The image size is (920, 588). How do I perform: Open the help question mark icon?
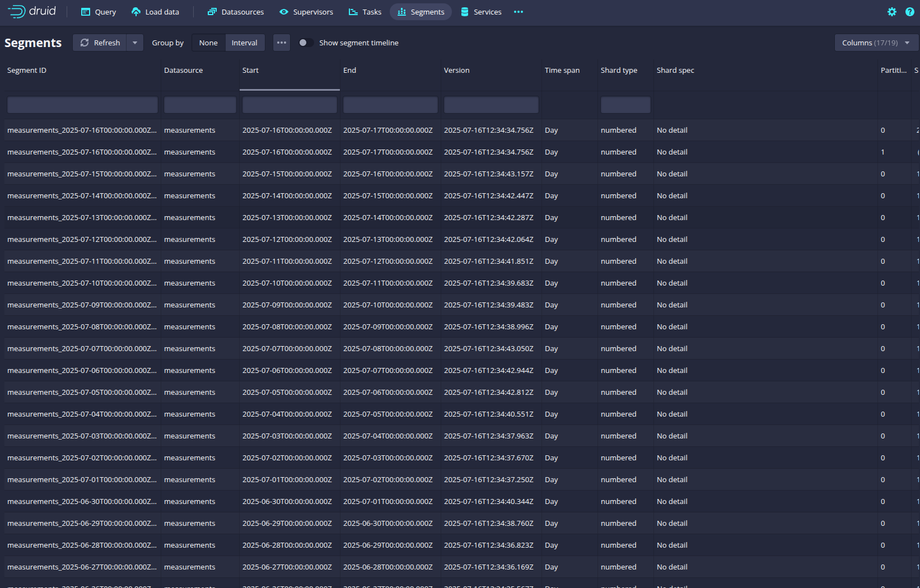point(910,12)
